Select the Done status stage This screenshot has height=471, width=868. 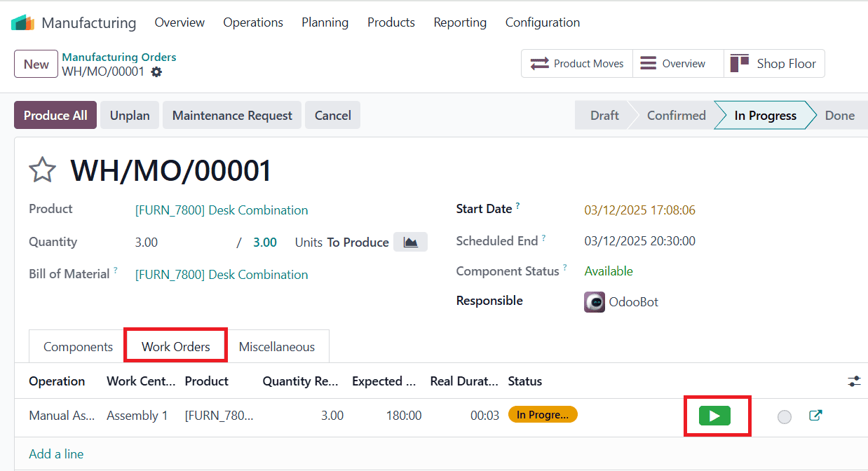click(839, 116)
